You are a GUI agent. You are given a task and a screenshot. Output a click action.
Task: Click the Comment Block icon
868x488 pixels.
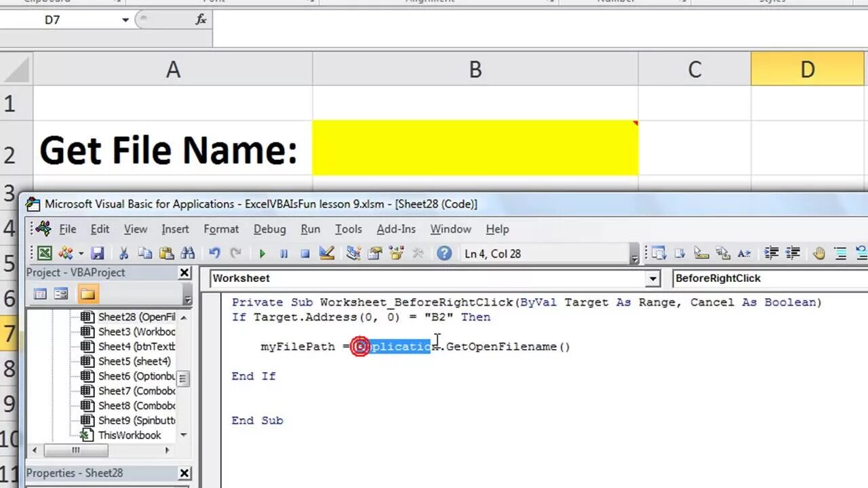tap(840, 253)
